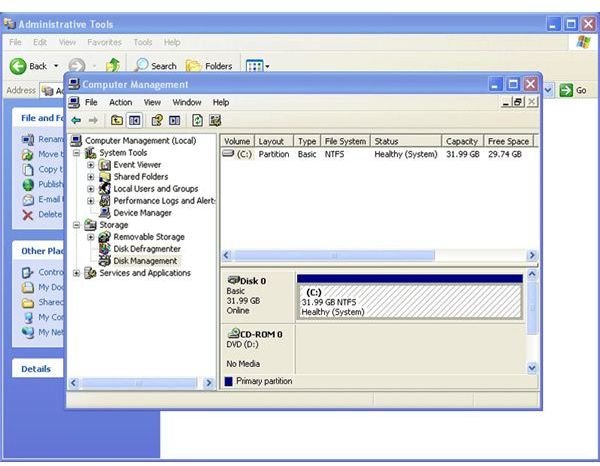Click the Forward arrow in Computer Management toolbar
Screen dimensions: 600x466
pyautogui.click(x=93, y=121)
